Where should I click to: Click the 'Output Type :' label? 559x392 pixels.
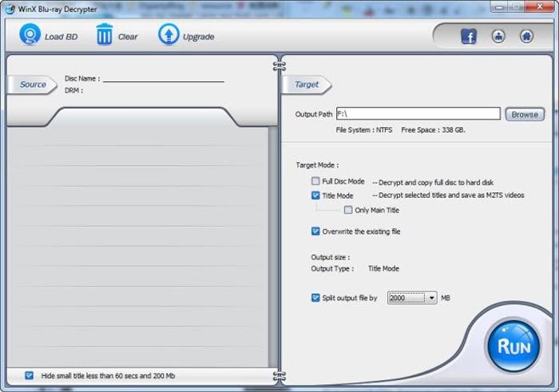(332, 269)
